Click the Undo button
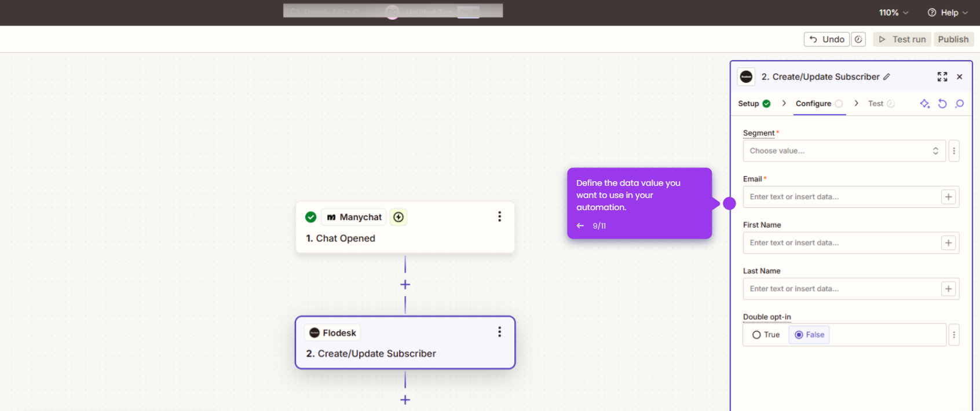This screenshot has width=980, height=411. click(827, 39)
